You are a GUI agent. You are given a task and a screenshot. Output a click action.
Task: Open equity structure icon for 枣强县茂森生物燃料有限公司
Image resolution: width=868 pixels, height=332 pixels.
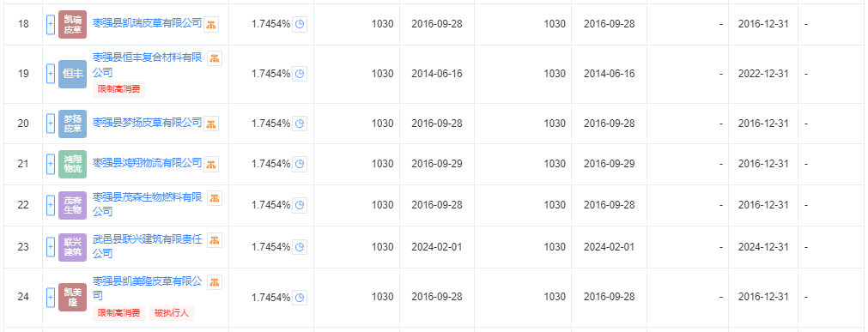coord(215,197)
